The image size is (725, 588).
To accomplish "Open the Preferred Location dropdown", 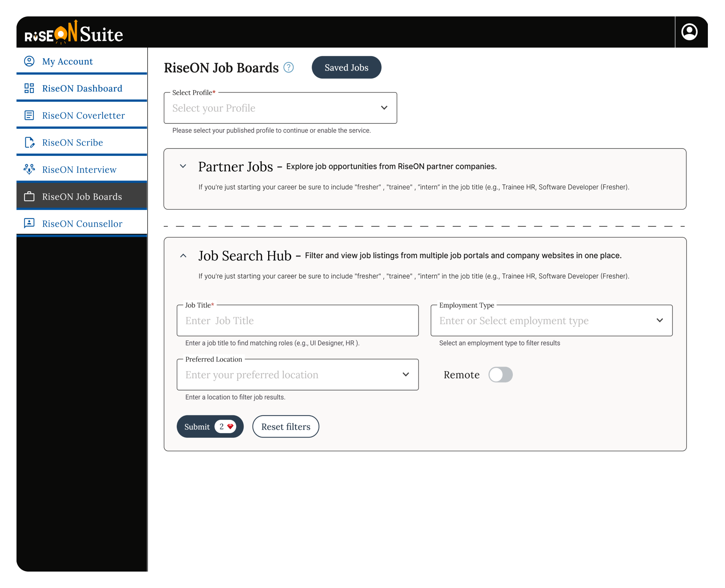I will 406,375.
